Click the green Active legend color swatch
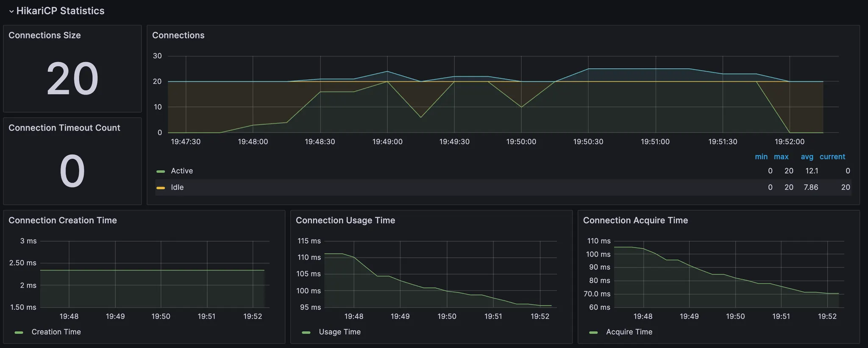Viewport: 868px width, 348px height. click(161, 171)
